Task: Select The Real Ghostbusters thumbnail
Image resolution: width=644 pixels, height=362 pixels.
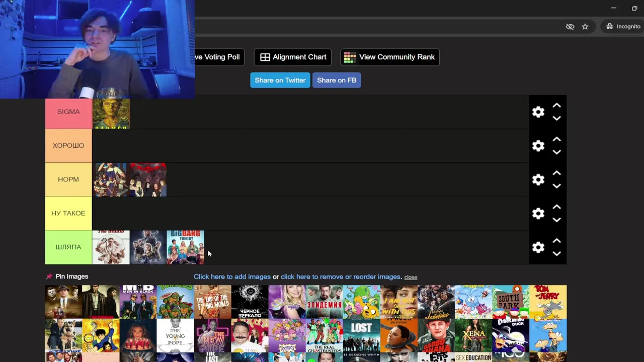Action: (324, 335)
